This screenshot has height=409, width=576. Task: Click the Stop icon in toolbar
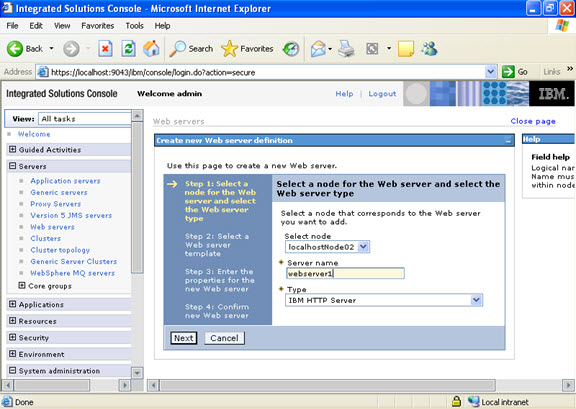pos(105,49)
